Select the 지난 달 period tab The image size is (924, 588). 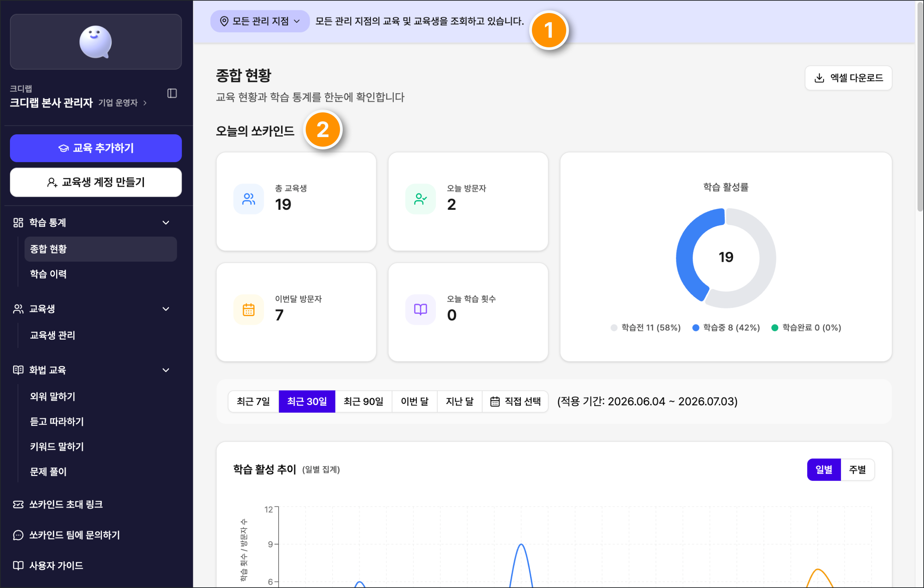[459, 401]
